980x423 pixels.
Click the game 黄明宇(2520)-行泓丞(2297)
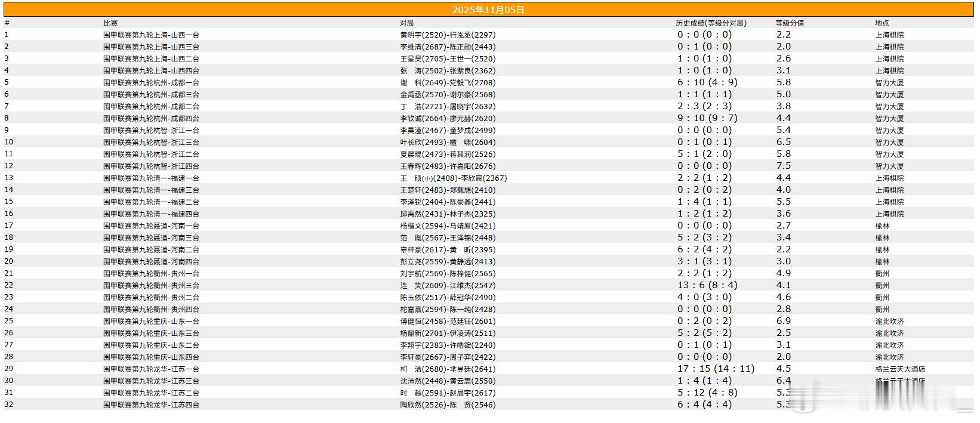click(448, 35)
